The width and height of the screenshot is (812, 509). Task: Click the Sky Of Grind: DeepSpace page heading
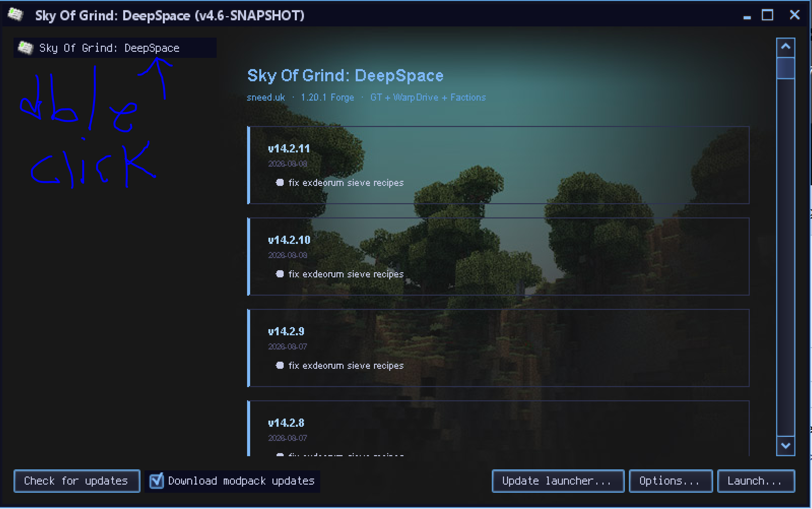pos(345,75)
